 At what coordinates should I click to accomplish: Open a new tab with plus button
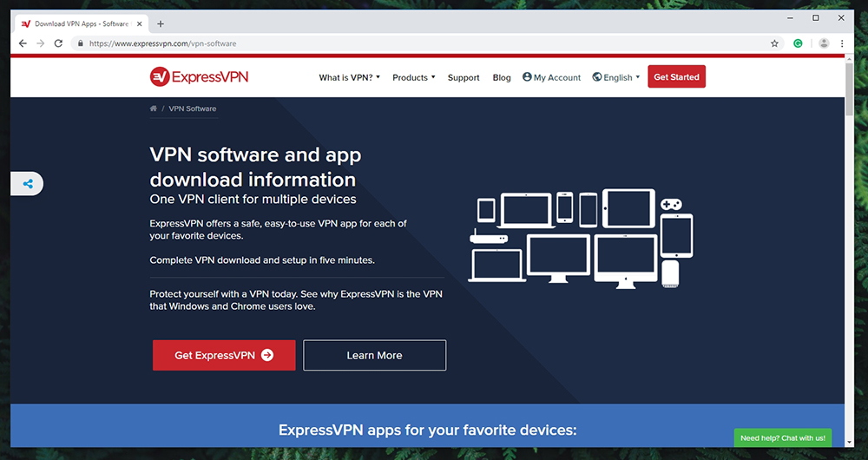pos(161,23)
